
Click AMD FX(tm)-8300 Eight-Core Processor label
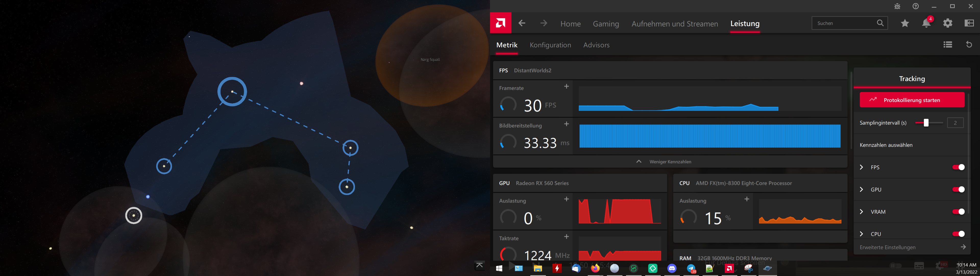pos(744,183)
